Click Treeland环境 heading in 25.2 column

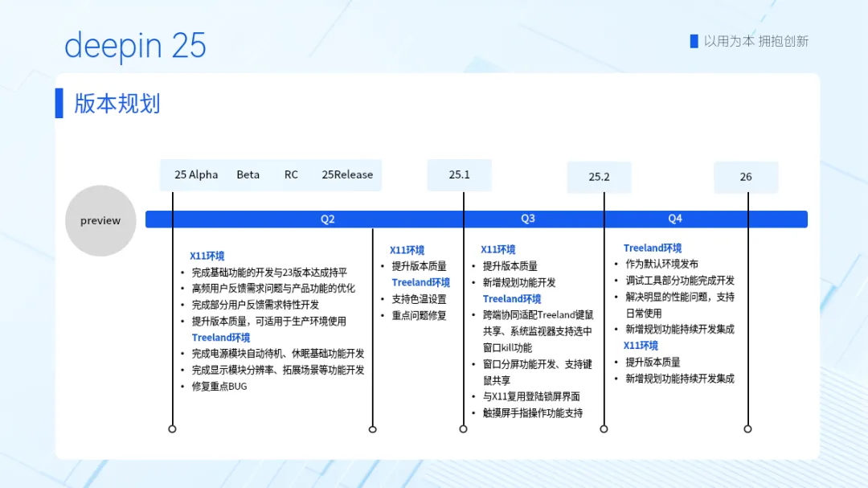652,248
